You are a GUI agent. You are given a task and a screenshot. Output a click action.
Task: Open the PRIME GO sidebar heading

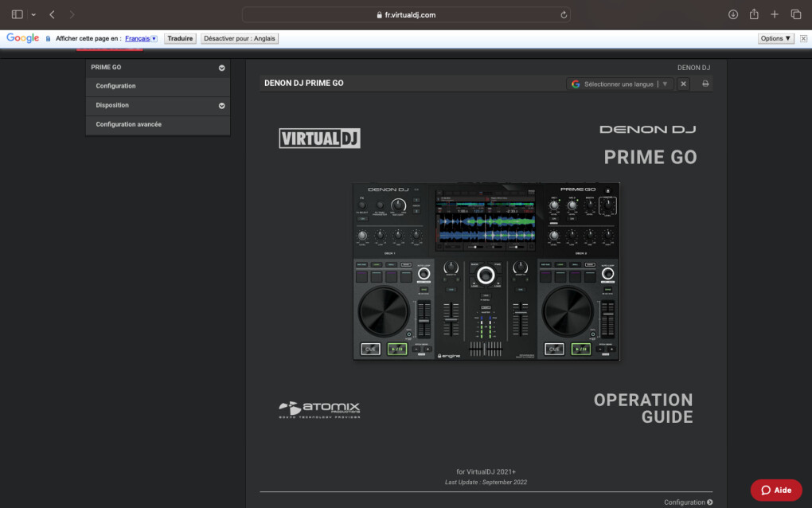pyautogui.click(x=106, y=68)
